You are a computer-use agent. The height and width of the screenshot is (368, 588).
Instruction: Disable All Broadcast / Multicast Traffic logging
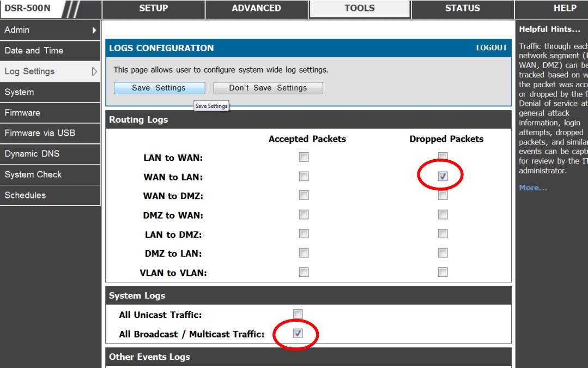(x=298, y=334)
